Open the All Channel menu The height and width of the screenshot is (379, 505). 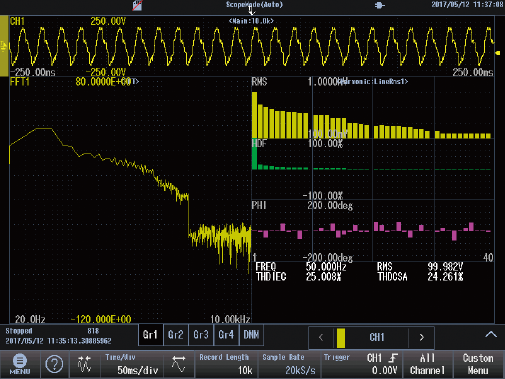428,364
